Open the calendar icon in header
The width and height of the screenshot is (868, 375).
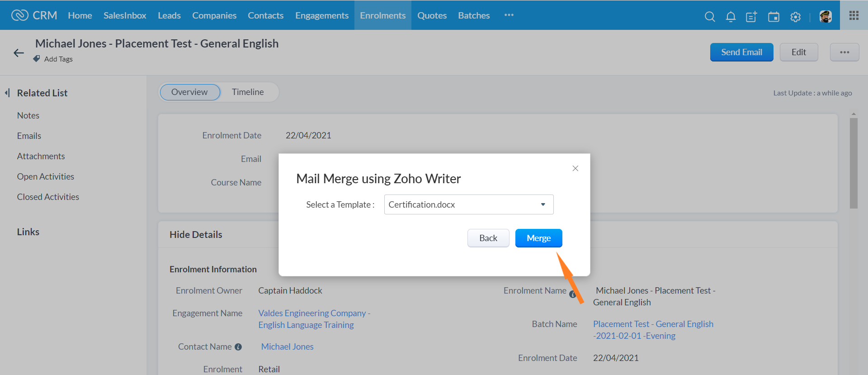pos(774,17)
